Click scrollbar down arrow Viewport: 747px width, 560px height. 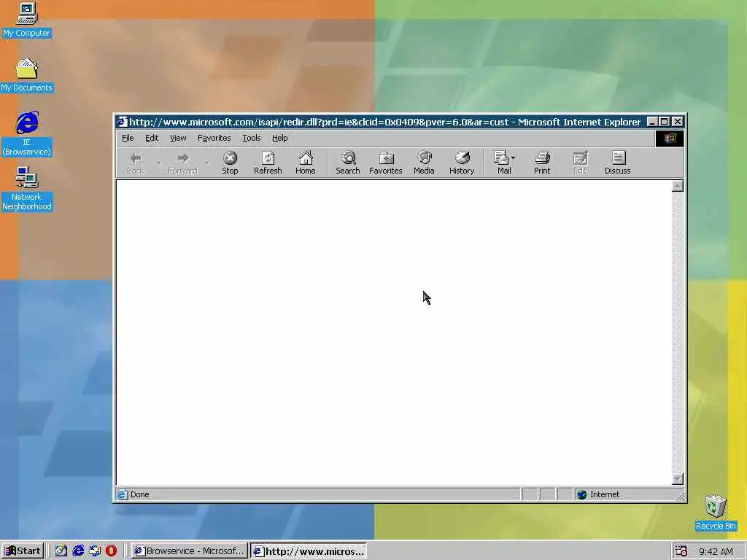click(x=678, y=479)
